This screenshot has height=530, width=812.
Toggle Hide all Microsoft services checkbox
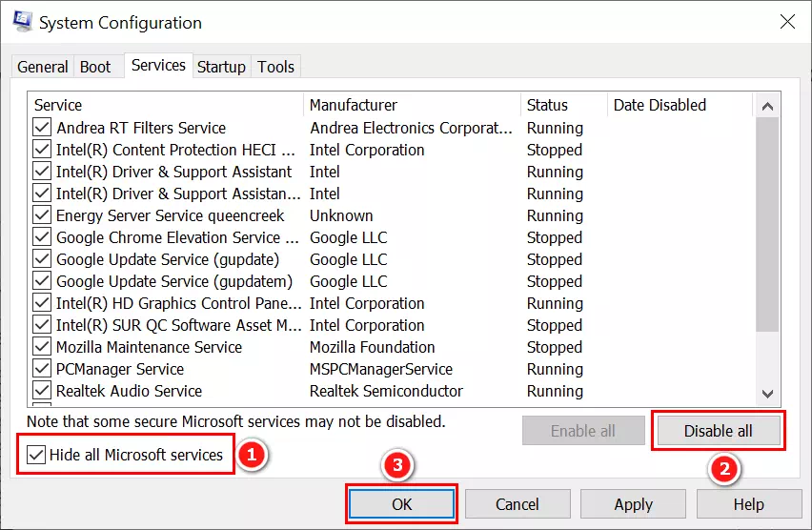click(35, 455)
